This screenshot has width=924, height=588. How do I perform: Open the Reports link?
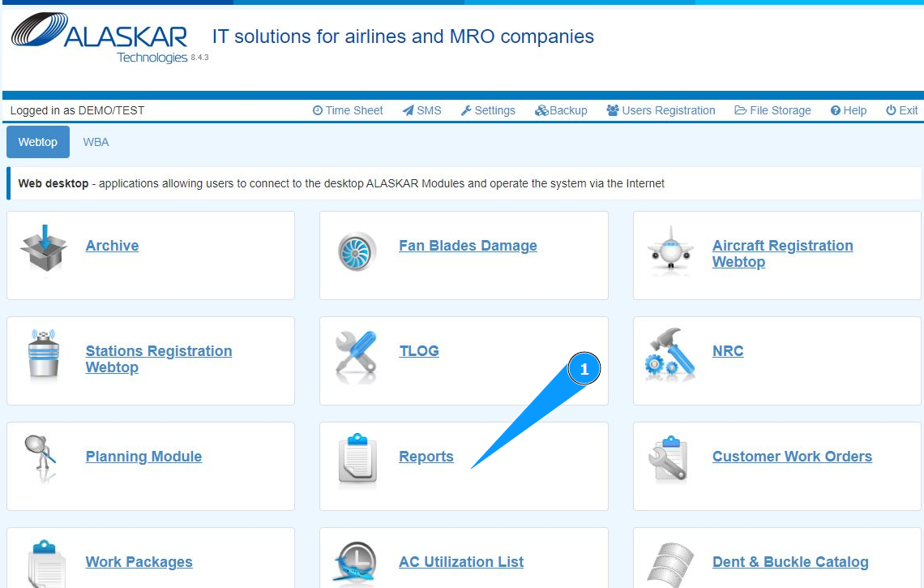[426, 457]
